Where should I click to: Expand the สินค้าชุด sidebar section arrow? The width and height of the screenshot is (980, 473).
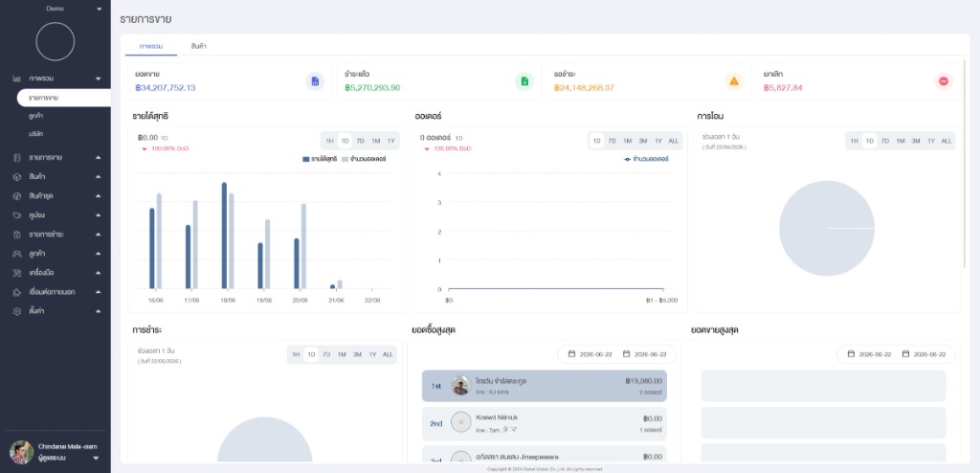[x=99, y=196]
